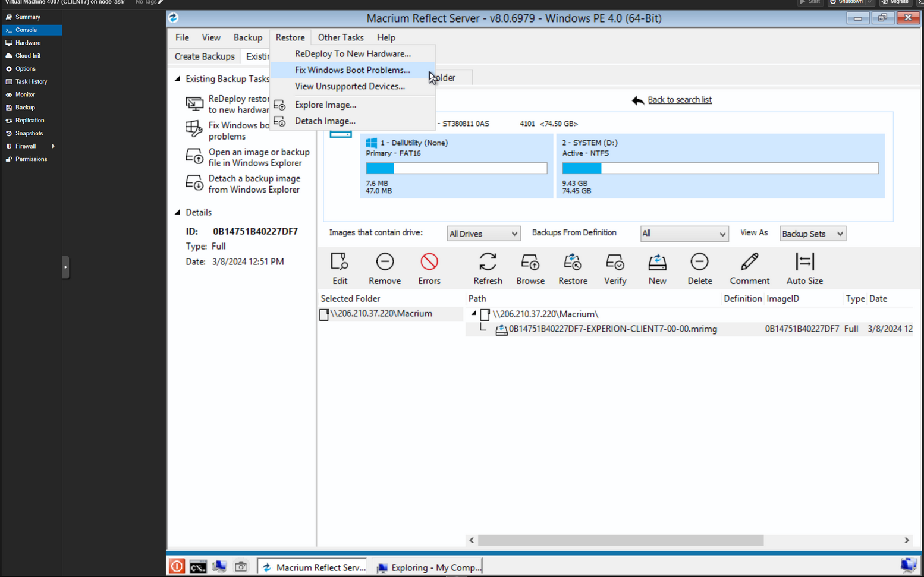This screenshot has width=924, height=577.
Task: Open the Console item in VM sidebar
Action: coord(31,30)
